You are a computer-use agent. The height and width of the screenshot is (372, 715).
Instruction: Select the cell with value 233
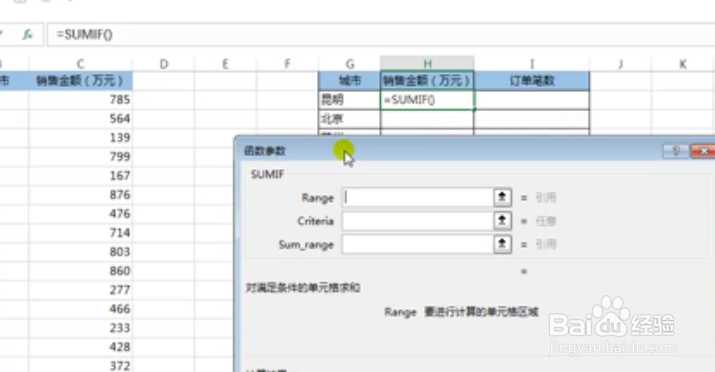tap(80, 328)
